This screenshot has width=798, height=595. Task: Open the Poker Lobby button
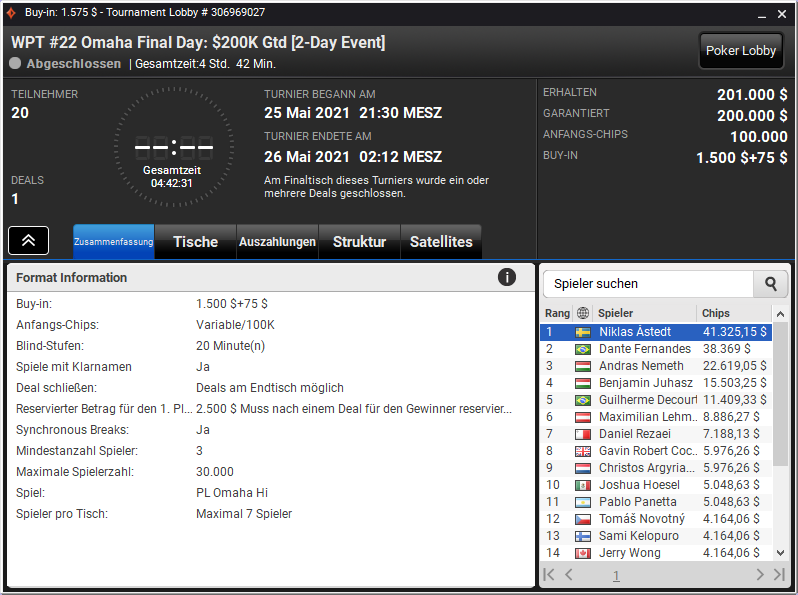coord(740,51)
